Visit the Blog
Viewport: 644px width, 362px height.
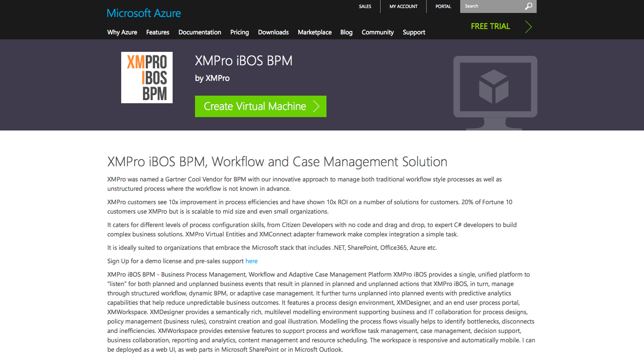[347, 32]
